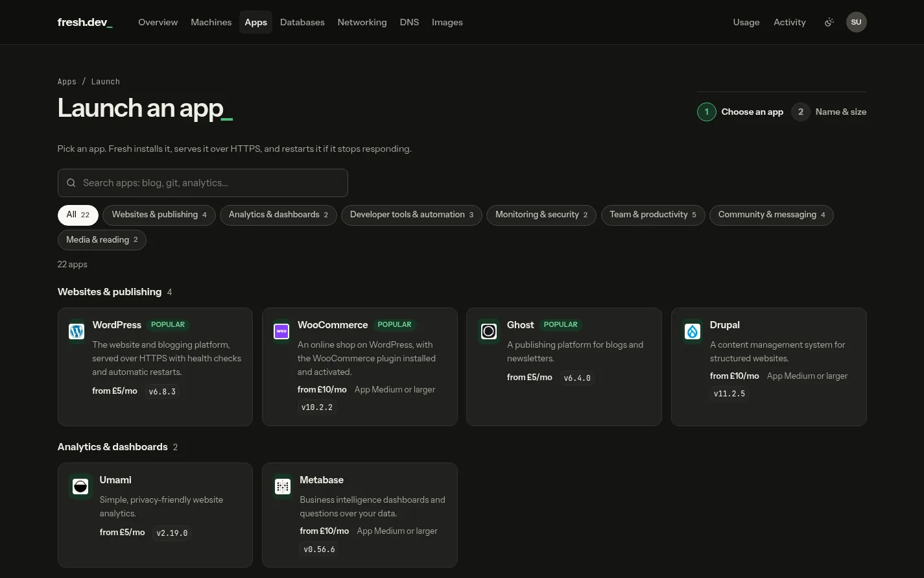Click the Umami card title
924x578 pixels.
(x=115, y=480)
